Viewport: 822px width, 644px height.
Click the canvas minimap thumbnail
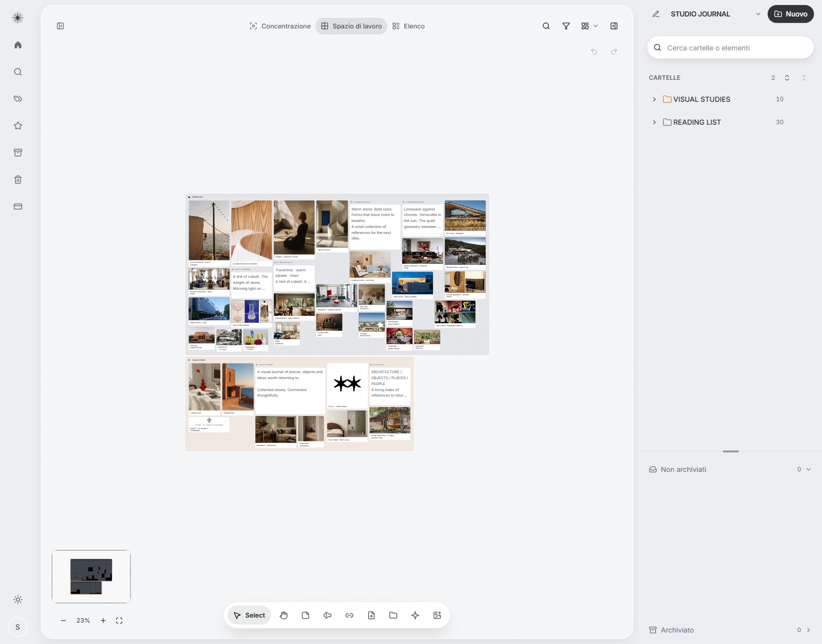[x=91, y=577]
